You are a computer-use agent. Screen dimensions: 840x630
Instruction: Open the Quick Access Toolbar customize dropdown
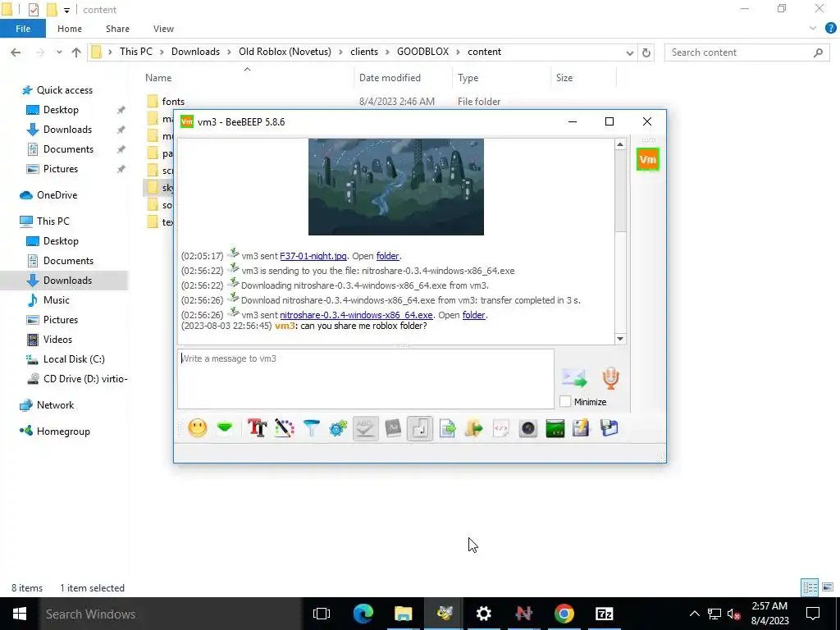pos(66,10)
